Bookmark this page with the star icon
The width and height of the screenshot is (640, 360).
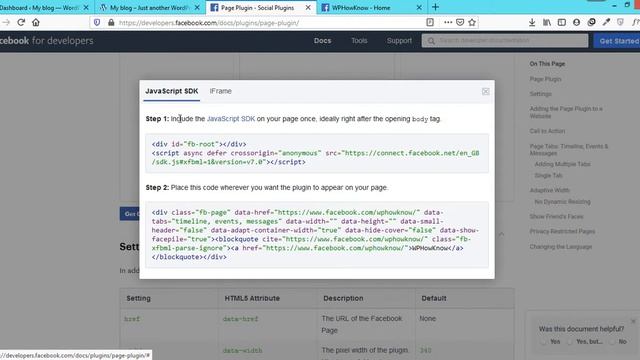(x=472, y=22)
